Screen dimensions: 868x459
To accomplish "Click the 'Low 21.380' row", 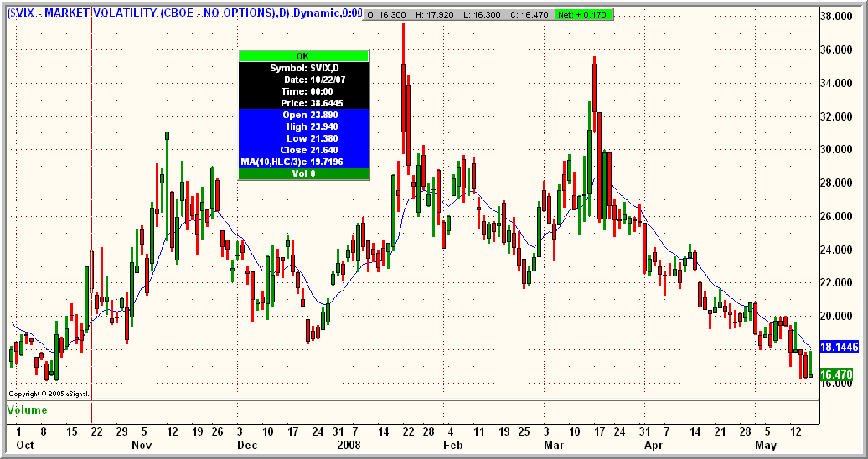I will pyautogui.click(x=303, y=138).
